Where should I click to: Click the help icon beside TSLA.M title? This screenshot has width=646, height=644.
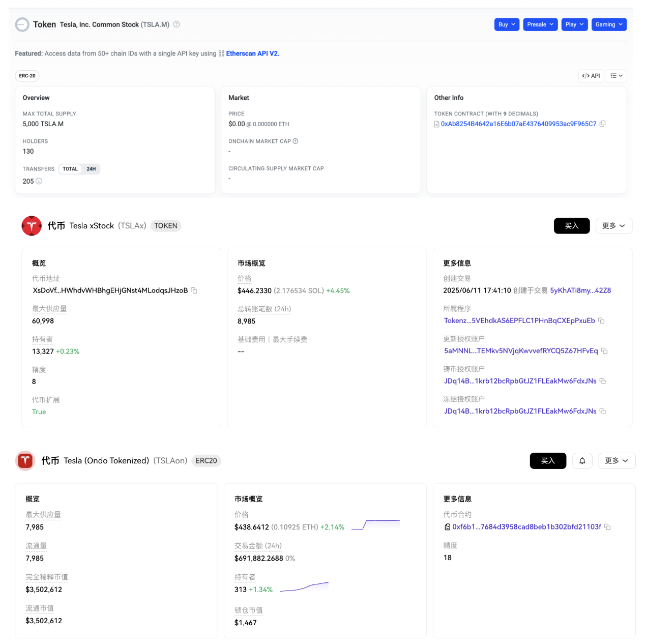(x=177, y=24)
